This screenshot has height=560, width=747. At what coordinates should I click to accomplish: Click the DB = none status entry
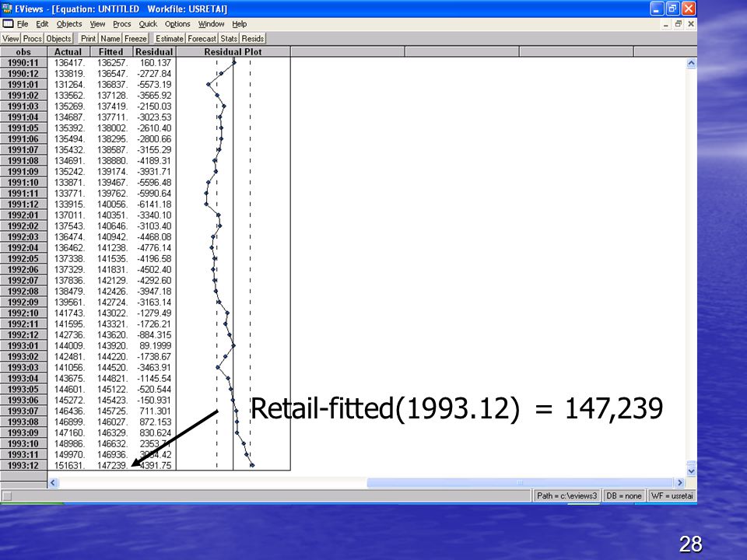623,495
